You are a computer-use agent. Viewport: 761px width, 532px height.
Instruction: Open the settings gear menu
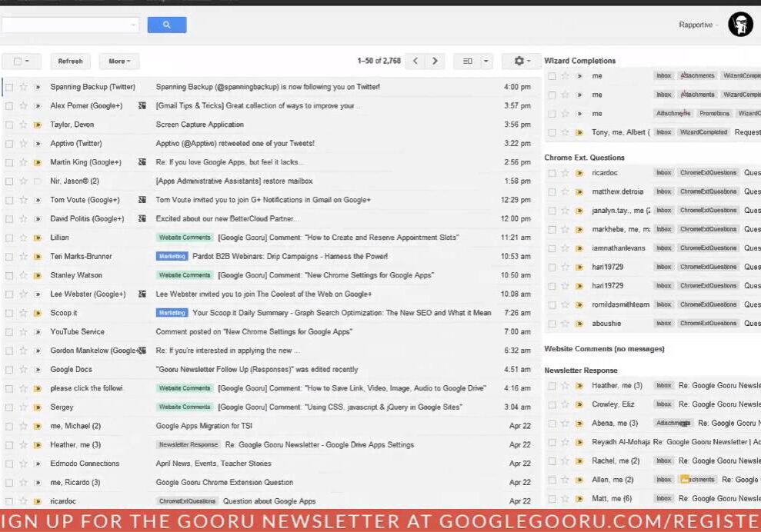(x=522, y=61)
